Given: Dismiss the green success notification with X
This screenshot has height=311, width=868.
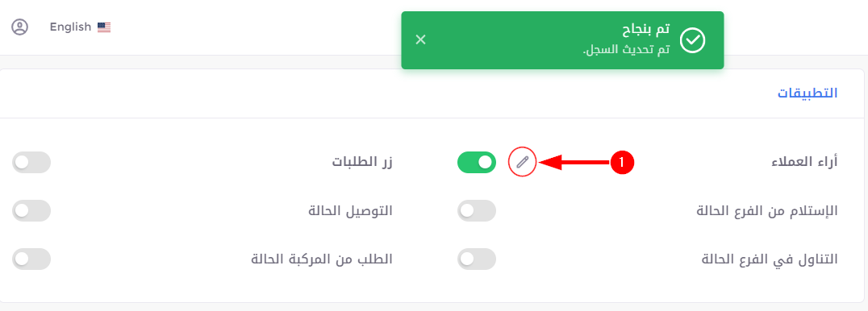Looking at the screenshot, I should point(421,39).
